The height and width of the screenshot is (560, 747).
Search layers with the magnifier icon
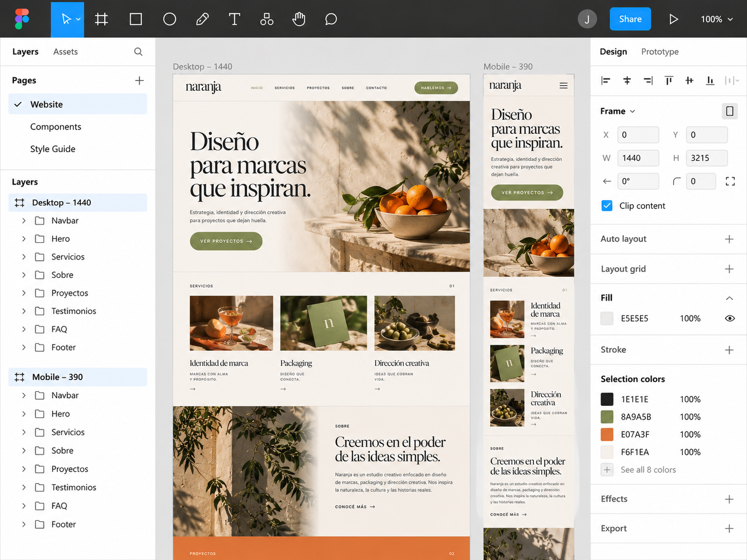tap(138, 52)
